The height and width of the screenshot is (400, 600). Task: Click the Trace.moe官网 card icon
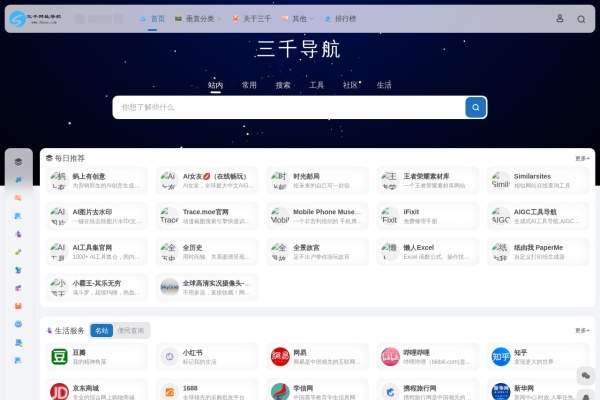(170, 216)
